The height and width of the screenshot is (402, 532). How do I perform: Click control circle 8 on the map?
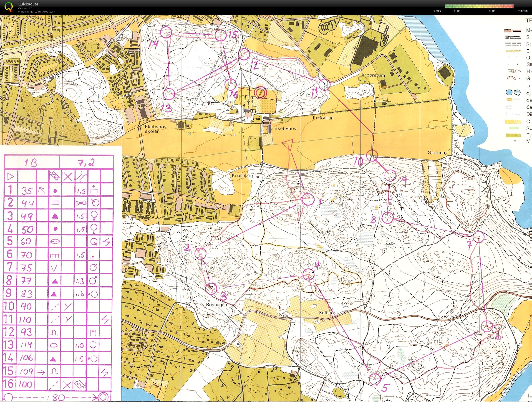click(x=387, y=218)
